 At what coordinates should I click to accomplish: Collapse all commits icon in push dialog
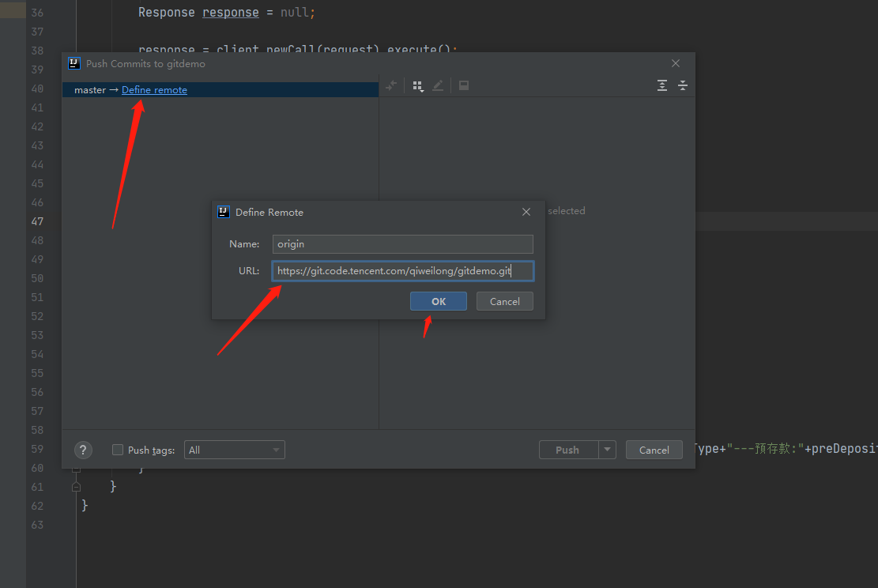tap(683, 85)
